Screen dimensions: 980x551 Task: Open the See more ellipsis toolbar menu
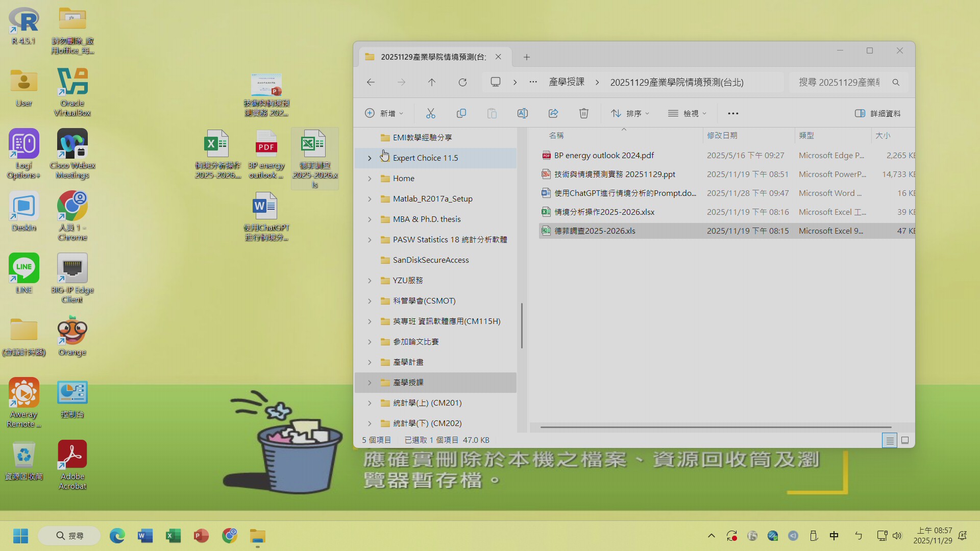(733, 113)
